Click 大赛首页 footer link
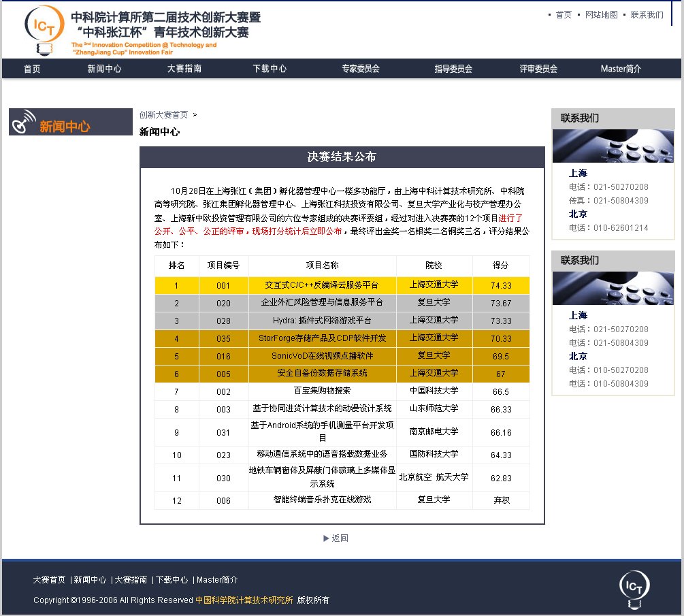This screenshot has height=616, width=684. coord(49,580)
